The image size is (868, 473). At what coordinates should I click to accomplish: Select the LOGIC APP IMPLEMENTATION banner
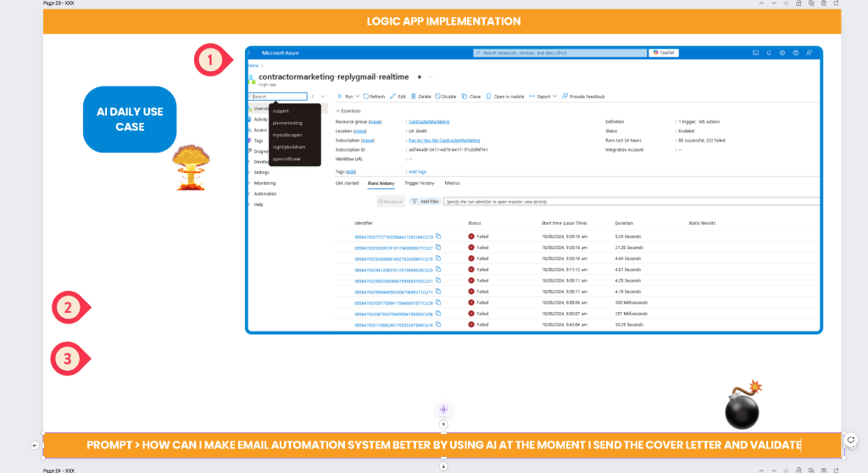[x=442, y=21]
